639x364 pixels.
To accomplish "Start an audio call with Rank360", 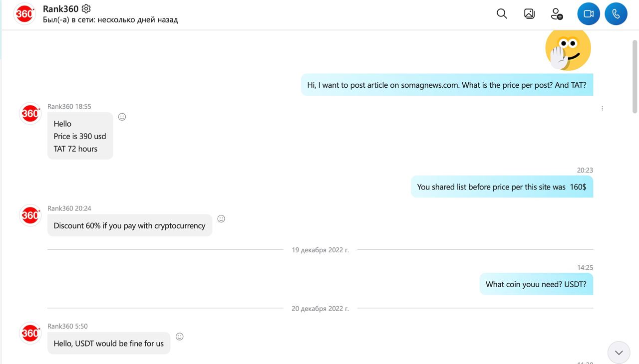I will coord(616,14).
